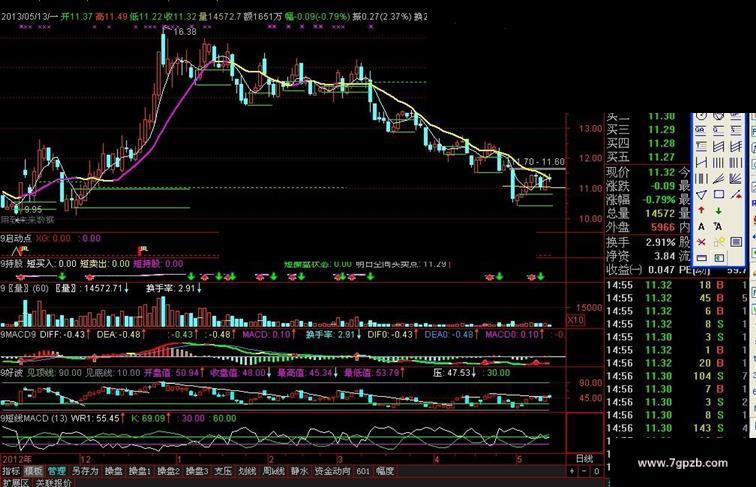Click the 14:56 trade row with volume 104
756x487 pixels.
677,376
